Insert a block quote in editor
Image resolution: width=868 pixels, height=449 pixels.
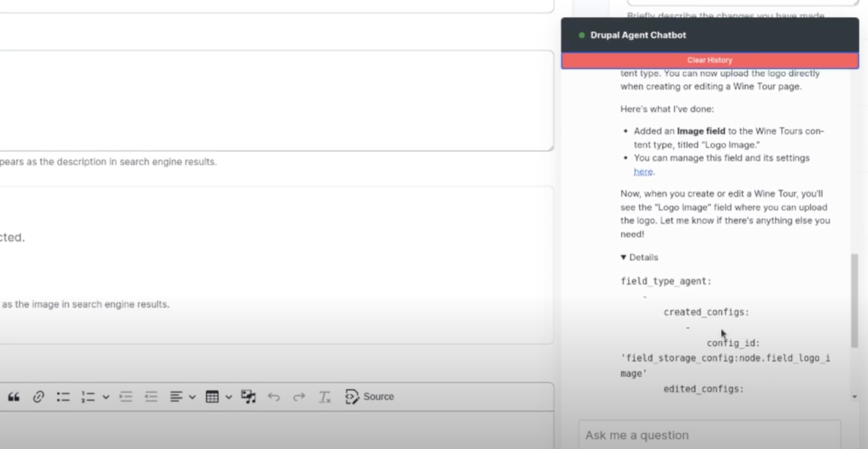point(14,397)
